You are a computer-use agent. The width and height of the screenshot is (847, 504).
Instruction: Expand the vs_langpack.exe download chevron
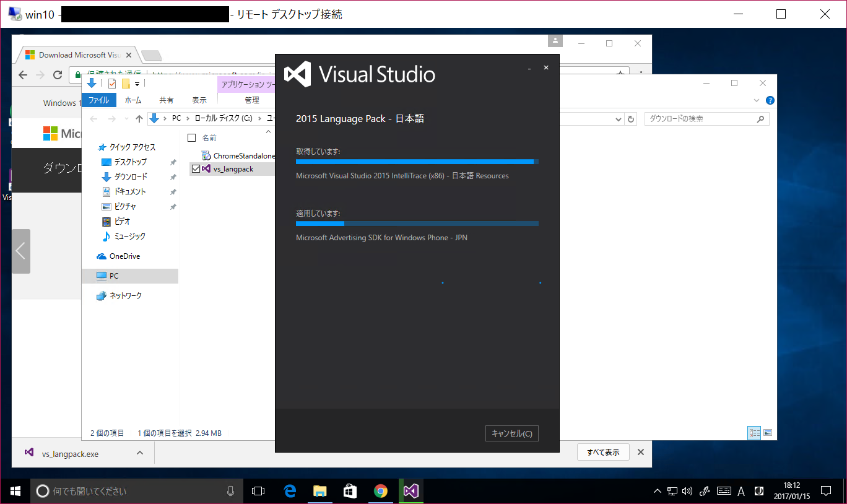[141, 452]
